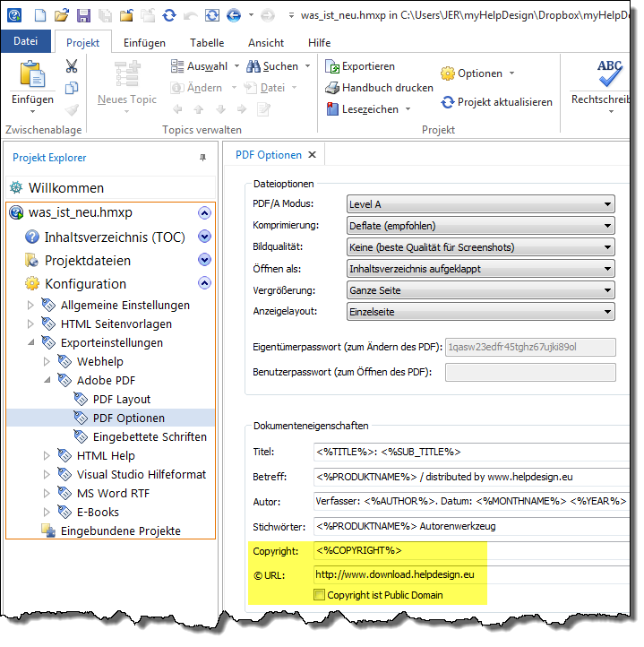Viewport: 644px width, 647px height.
Task: Open the Datei menu
Action: tap(26, 41)
